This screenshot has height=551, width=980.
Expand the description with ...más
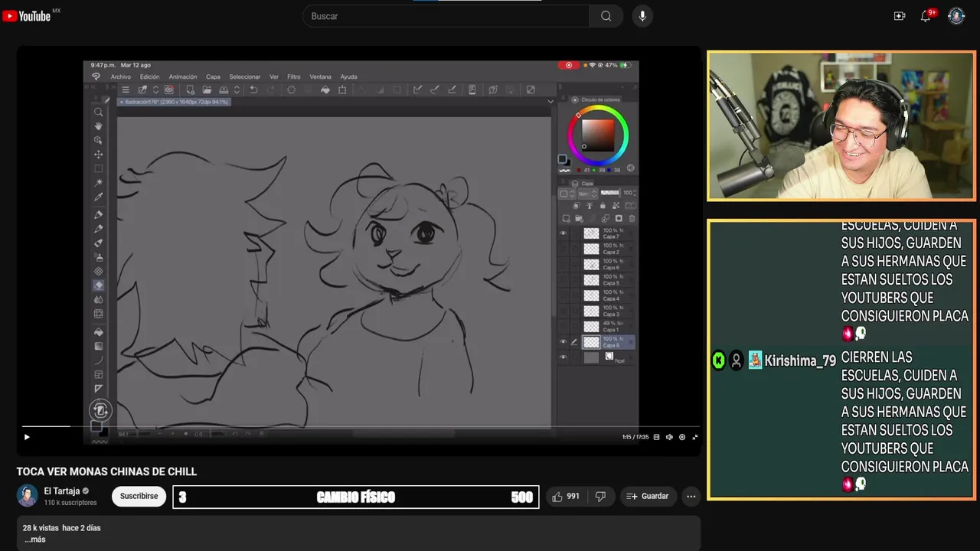point(35,540)
